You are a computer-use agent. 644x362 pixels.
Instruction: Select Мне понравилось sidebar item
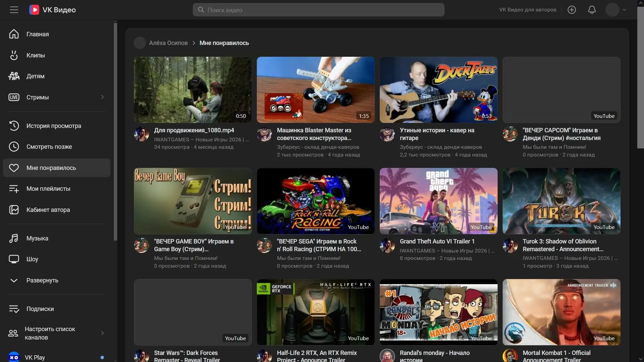57,168
